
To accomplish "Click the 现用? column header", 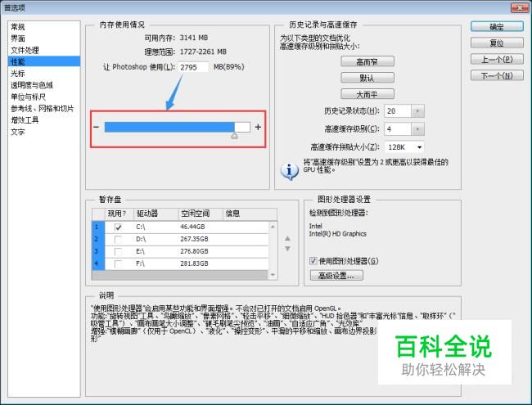I will (x=119, y=214).
